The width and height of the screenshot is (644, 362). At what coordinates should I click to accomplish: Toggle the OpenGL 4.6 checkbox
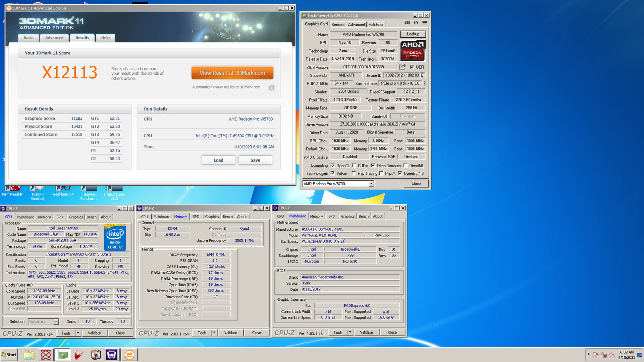[400, 173]
